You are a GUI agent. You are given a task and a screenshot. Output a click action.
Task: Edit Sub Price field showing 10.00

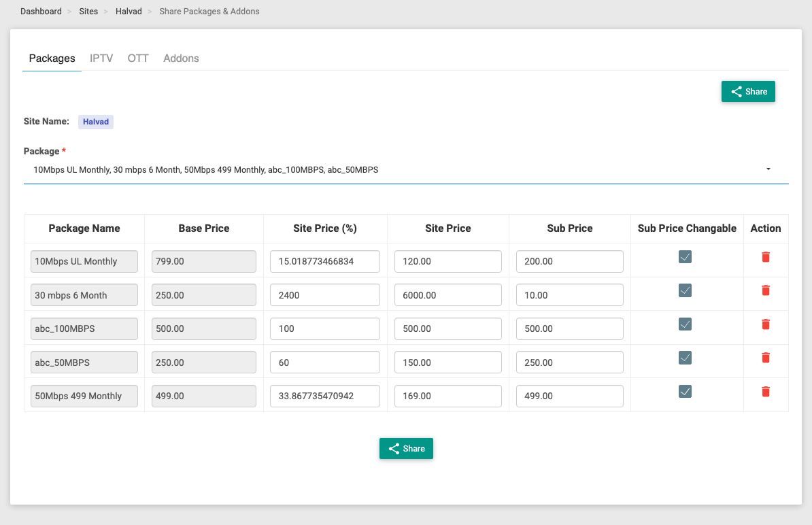tap(570, 295)
